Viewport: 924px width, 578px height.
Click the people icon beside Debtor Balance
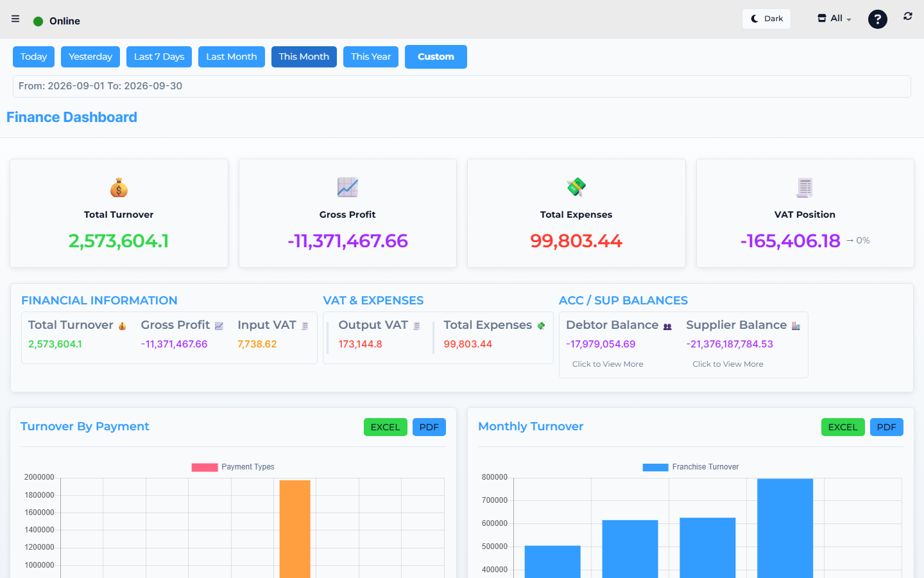coord(667,327)
